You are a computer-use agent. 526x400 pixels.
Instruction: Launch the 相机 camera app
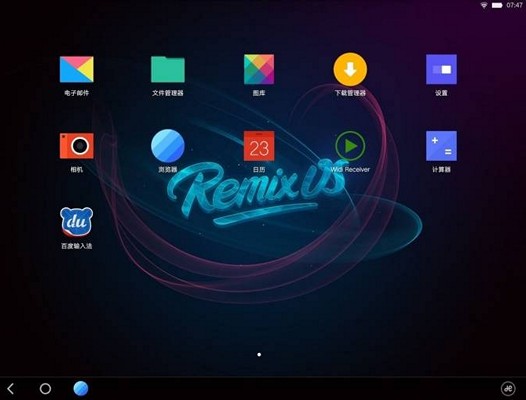pyautogui.click(x=76, y=146)
